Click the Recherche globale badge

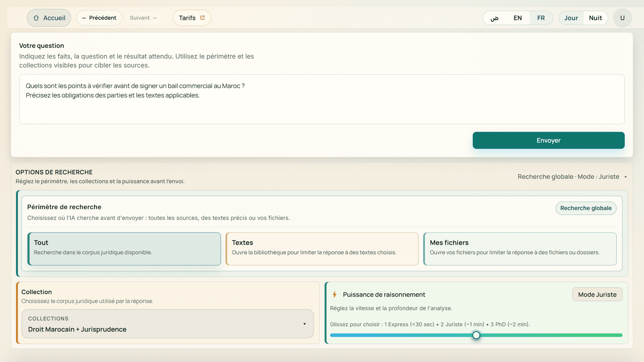[586, 208]
